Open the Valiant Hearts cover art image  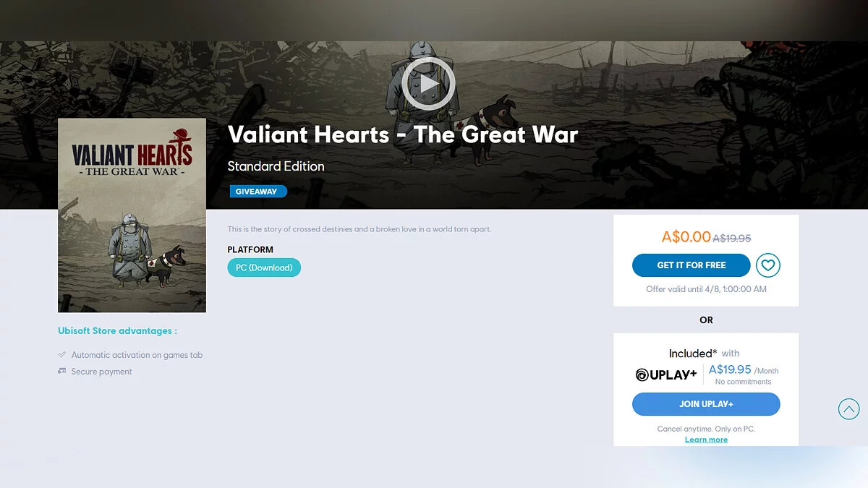pos(132,215)
